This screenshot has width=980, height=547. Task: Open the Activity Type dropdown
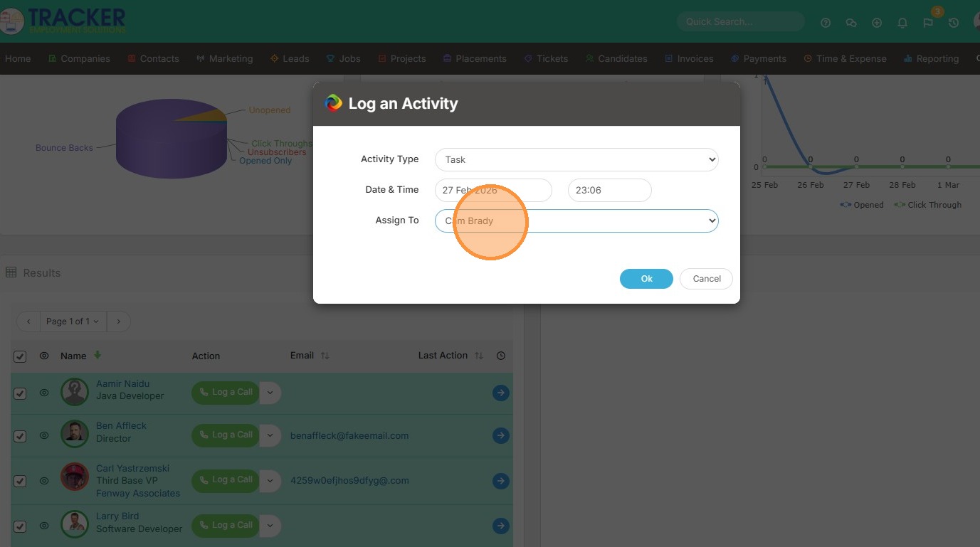[x=576, y=159]
